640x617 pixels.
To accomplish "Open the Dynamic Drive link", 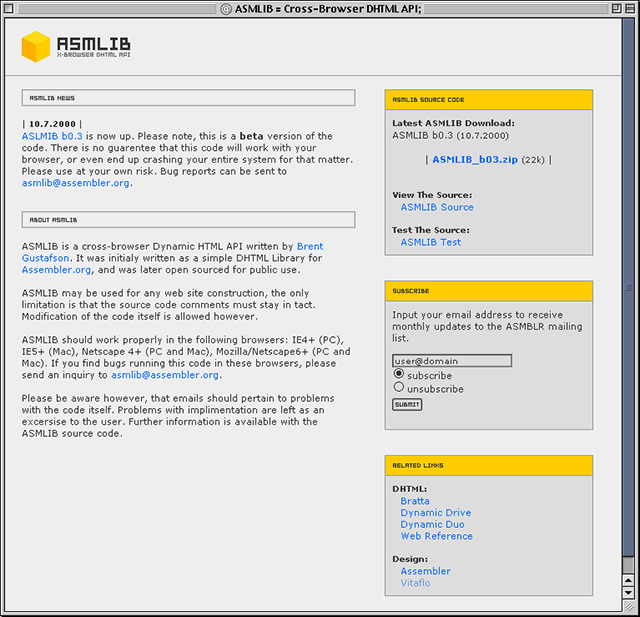I will click(436, 513).
